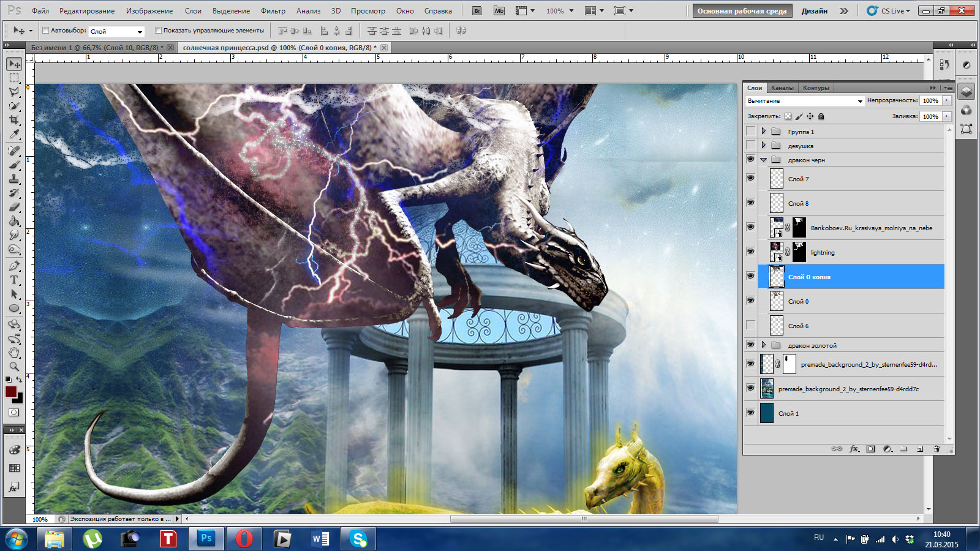The width and height of the screenshot is (980, 551).
Task: Collapse the дракон черн group
Action: [x=764, y=160]
